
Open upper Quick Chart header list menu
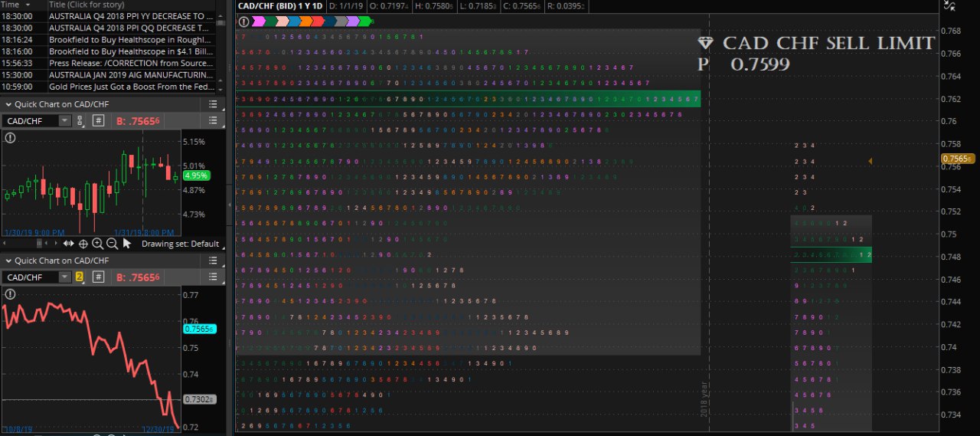(213, 104)
